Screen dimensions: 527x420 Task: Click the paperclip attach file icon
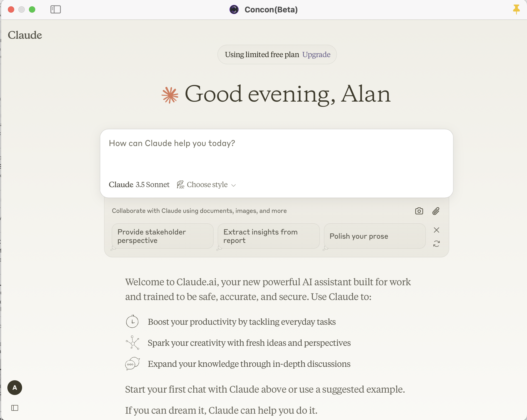436,211
